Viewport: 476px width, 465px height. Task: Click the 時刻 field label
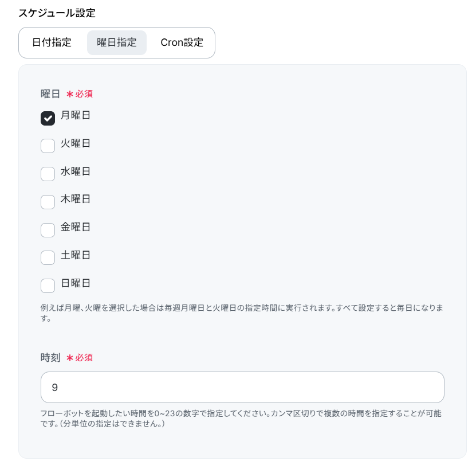coord(50,357)
